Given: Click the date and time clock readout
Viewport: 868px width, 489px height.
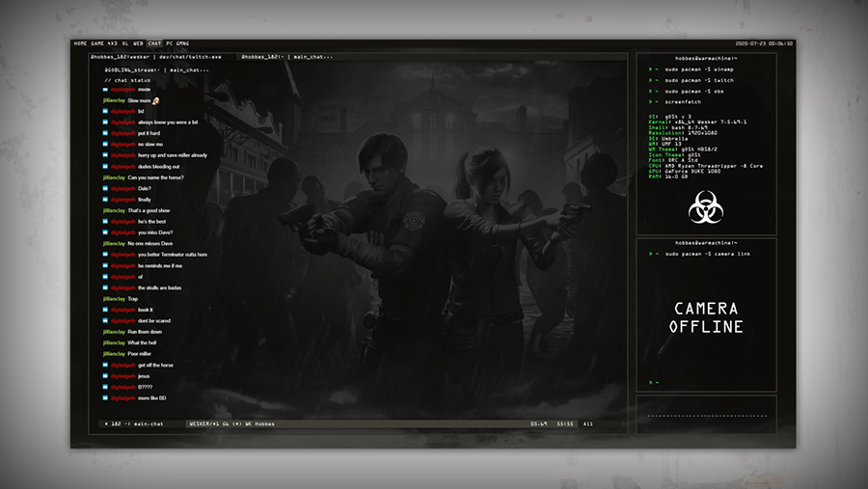Looking at the screenshot, I should pyautogui.click(x=764, y=43).
